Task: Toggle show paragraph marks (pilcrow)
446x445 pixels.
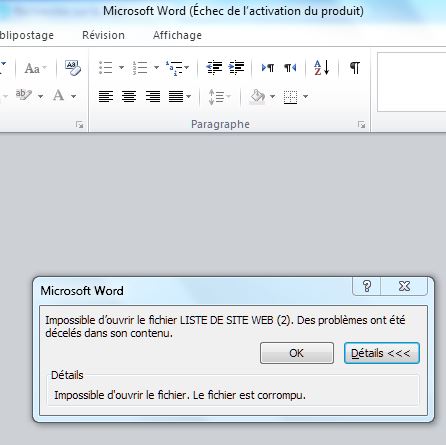Action: (355, 68)
